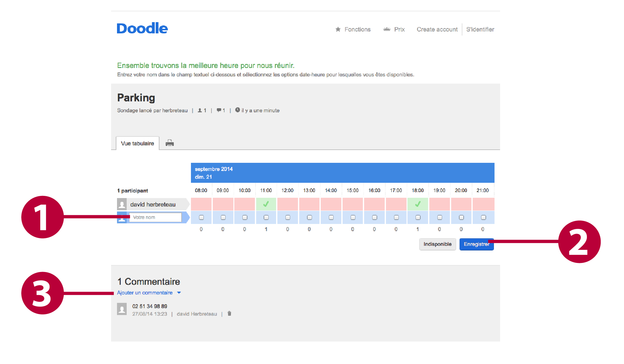Click the printer icon beside Vue tabulaire
The image size is (624, 364).
click(170, 143)
